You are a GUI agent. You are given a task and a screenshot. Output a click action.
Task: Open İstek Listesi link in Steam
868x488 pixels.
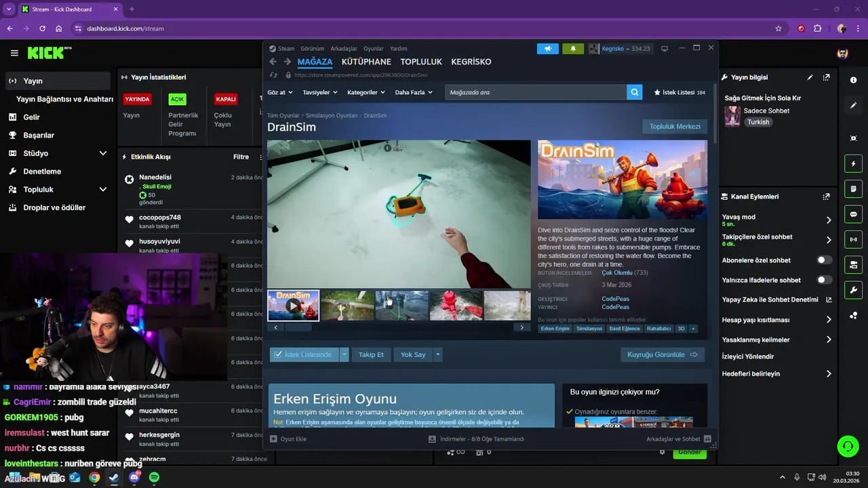[679, 92]
